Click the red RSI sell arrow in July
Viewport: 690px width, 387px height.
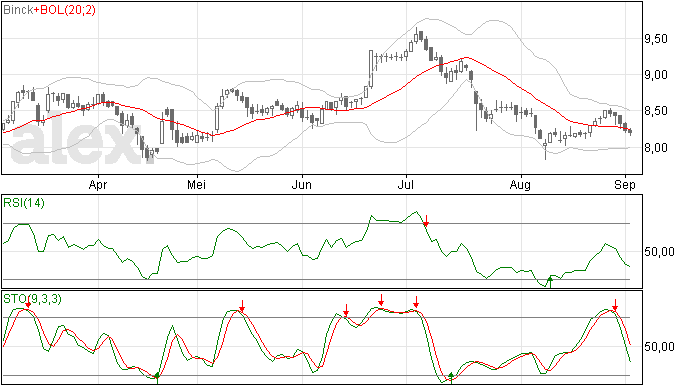[426, 221]
